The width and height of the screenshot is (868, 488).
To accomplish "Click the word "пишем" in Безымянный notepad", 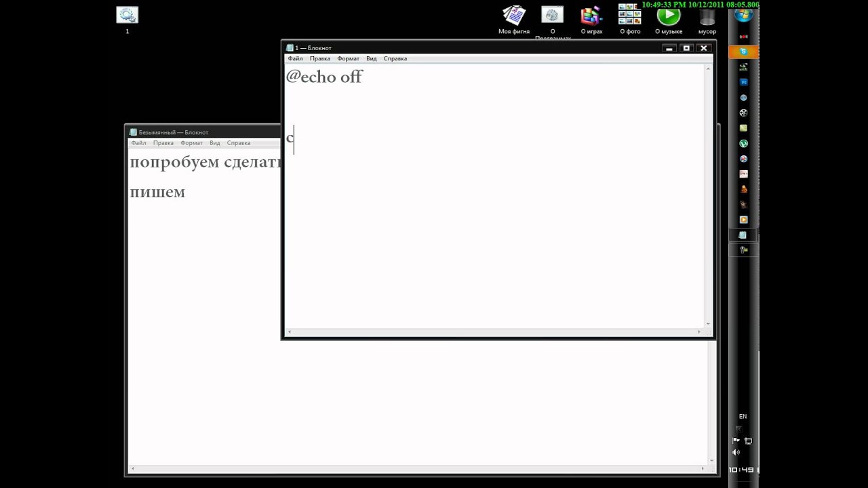I will (x=157, y=192).
